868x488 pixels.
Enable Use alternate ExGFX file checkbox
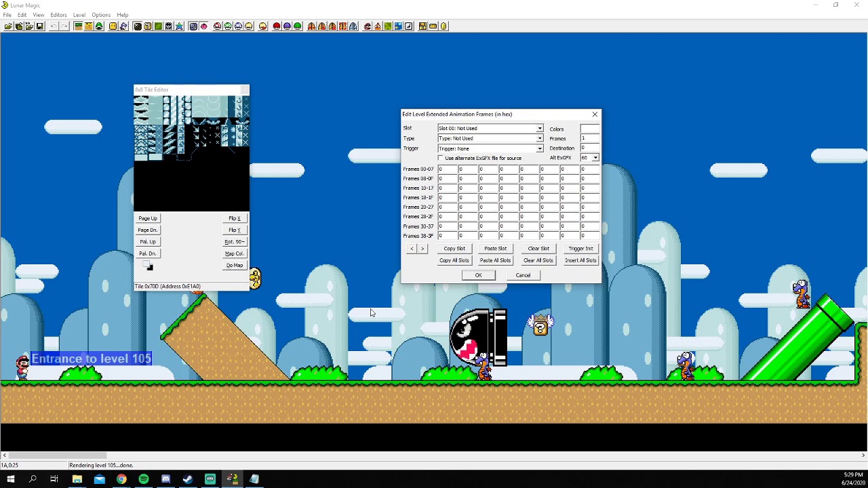click(441, 158)
